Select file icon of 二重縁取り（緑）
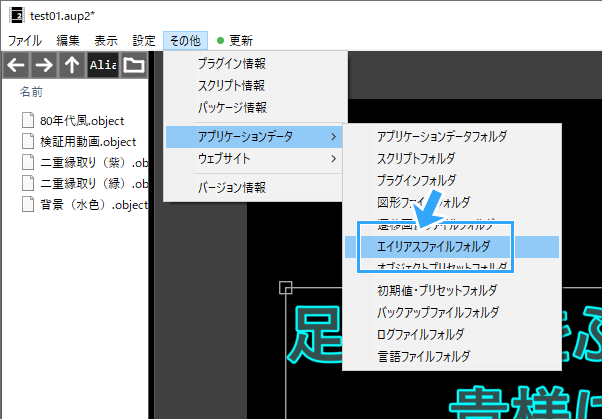Screen dimensions: 602x419 pos(28,184)
